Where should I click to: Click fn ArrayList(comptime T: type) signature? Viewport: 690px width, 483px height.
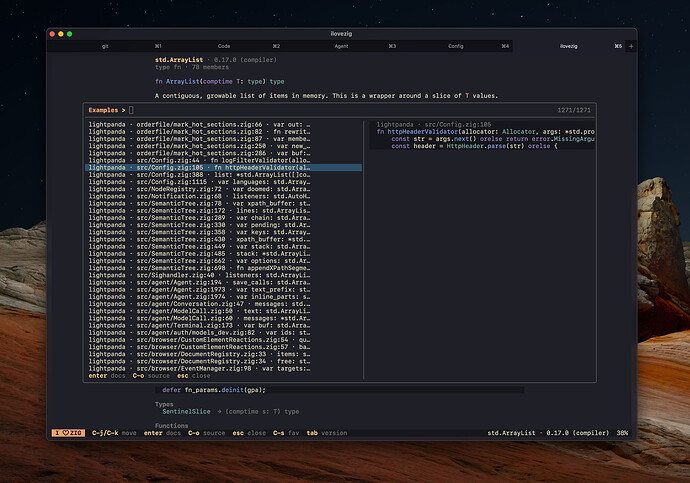point(220,81)
